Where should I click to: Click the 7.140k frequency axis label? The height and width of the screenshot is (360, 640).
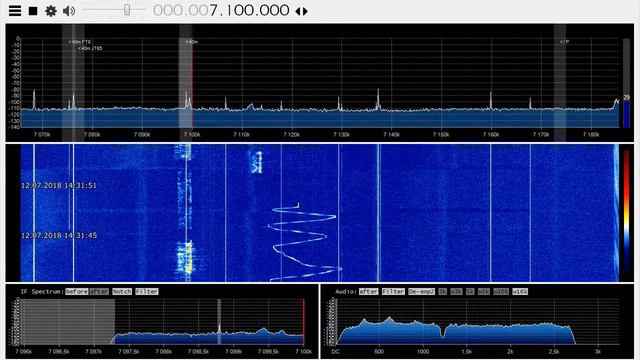coord(391,134)
